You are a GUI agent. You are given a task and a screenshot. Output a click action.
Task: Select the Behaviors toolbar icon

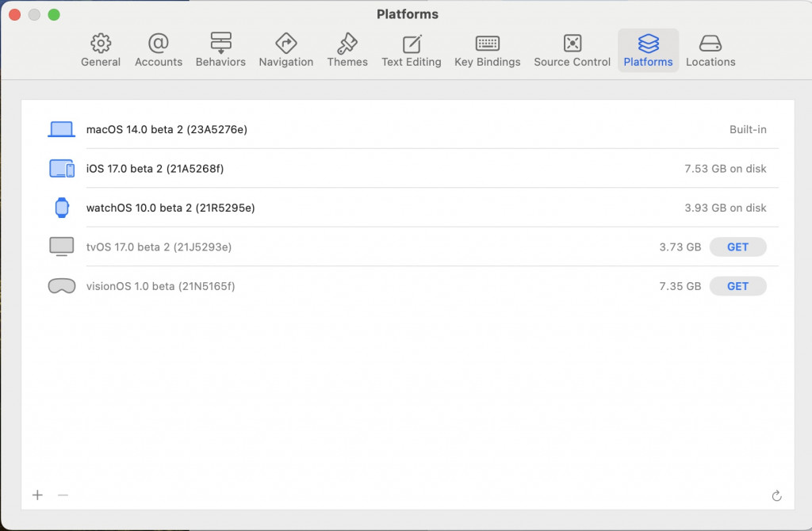pyautogui.click(x=220, y=43)
